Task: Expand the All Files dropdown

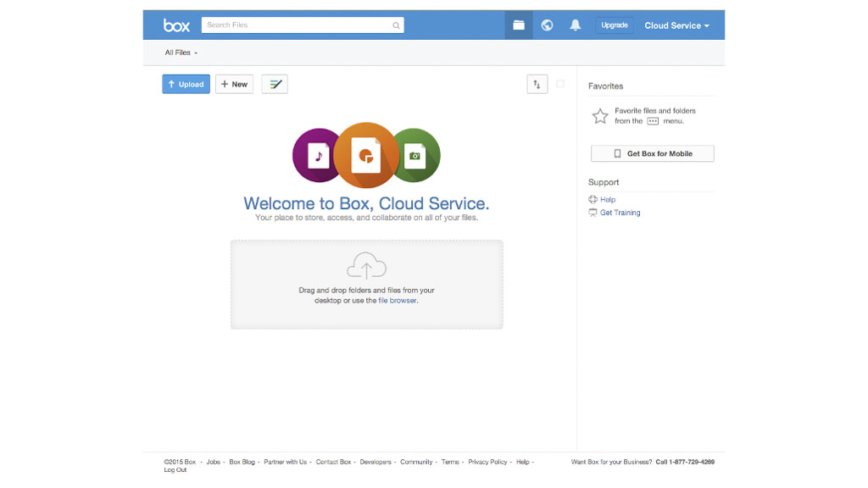Action: [181, 53]
